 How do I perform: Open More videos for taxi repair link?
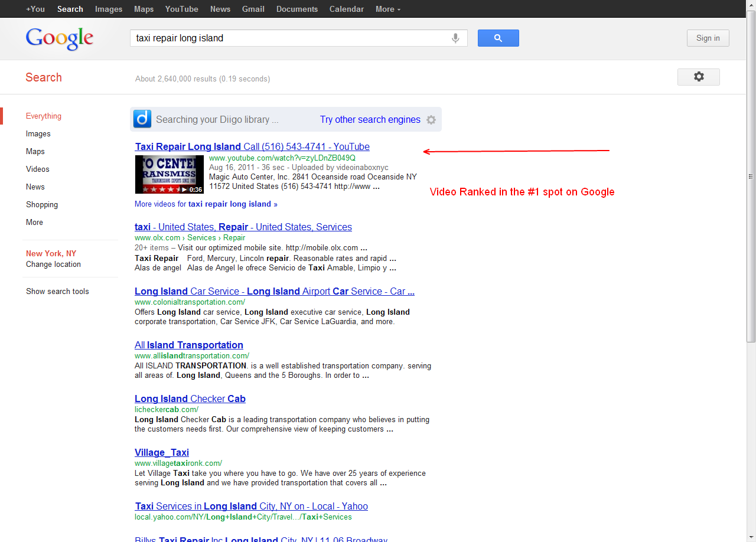(206, 204)
